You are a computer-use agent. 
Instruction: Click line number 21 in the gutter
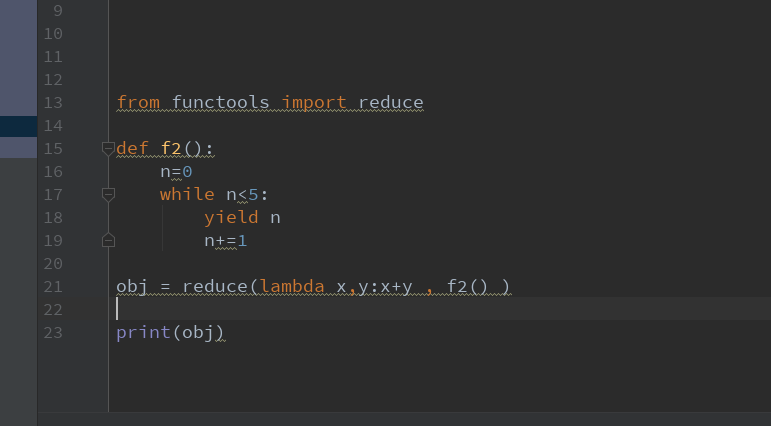click(53, 287)
